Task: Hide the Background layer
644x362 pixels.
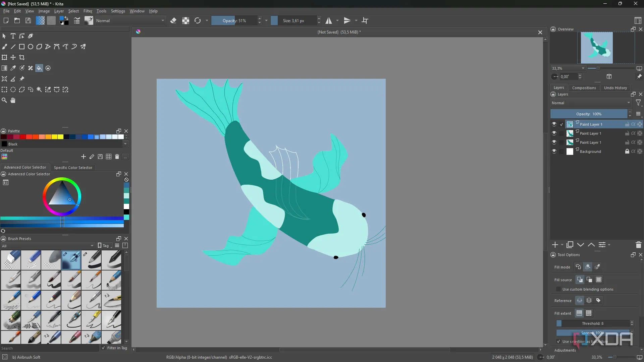Action: click(554, 152)
